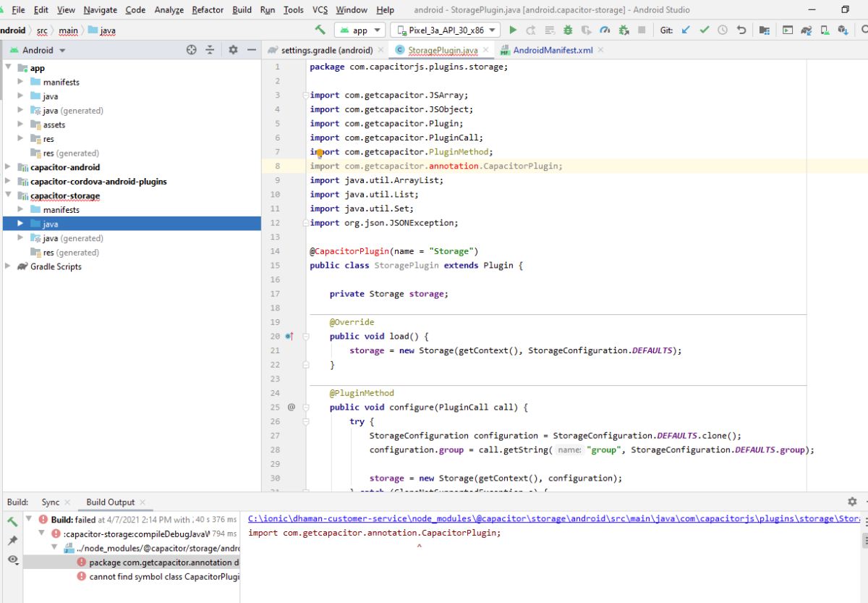This screenshot has height=603, width=868.
Task: Click Git Rollback undo arrow
Action: 741,30
